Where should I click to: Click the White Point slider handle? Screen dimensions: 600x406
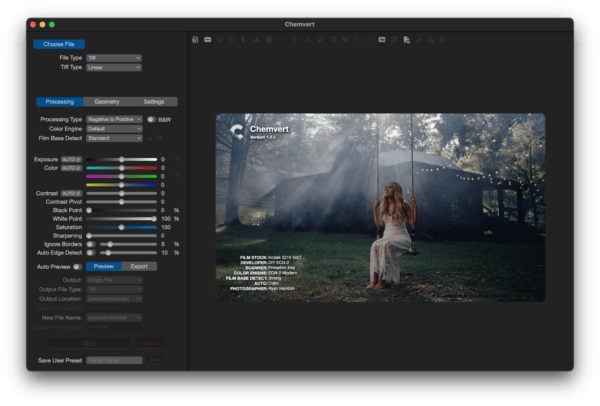pos(154,219)
